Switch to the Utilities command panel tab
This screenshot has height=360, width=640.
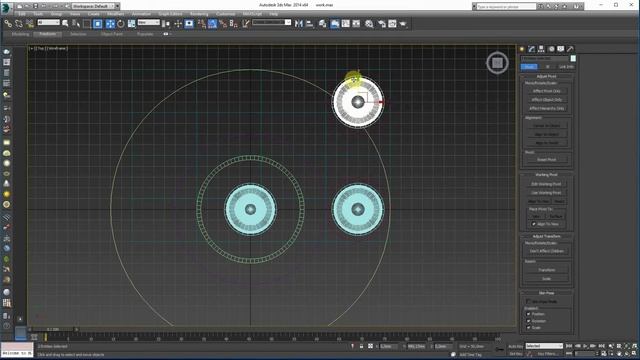click(x=570, y=49)
